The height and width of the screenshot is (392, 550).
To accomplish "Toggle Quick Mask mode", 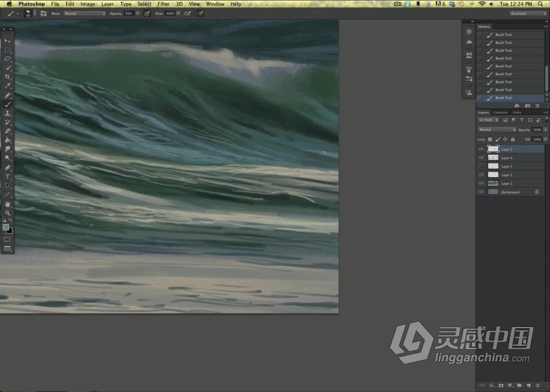I will 7,239.
